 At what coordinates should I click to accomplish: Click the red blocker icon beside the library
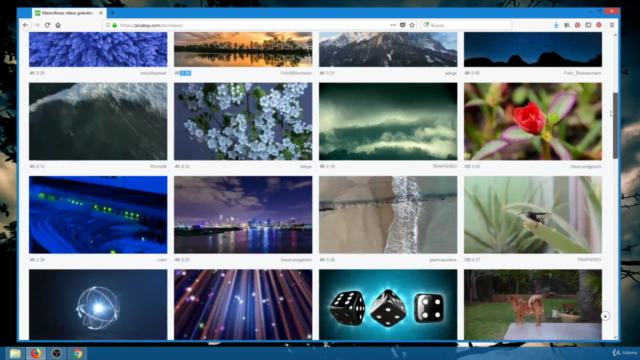point(578,25)
